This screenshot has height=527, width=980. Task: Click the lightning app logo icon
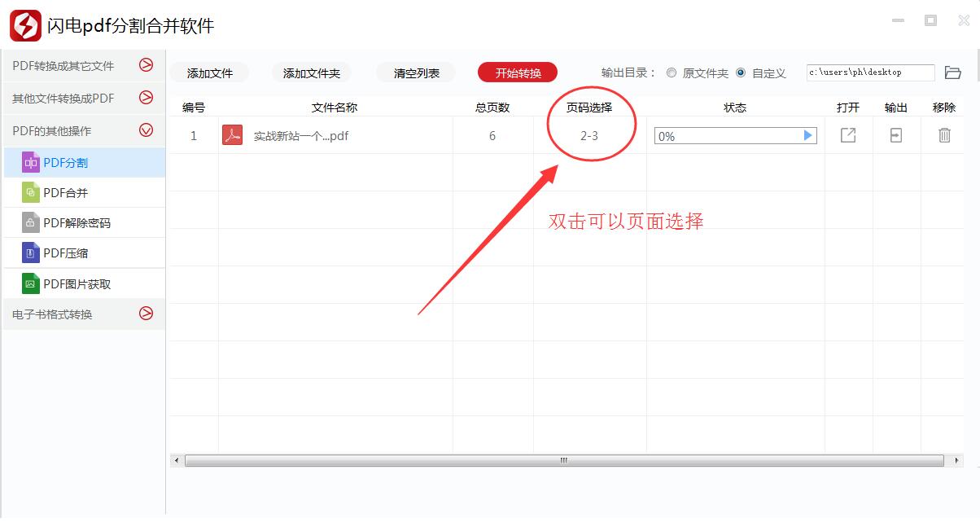[x=25, y=26]
